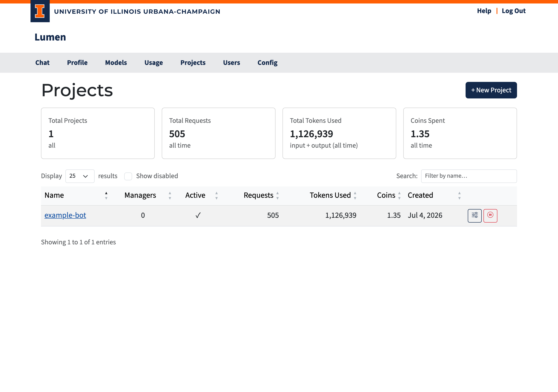Sort table by Tokens Used column arrows
This screenshot has width=558, height=392.
click(x=355, y=196)
